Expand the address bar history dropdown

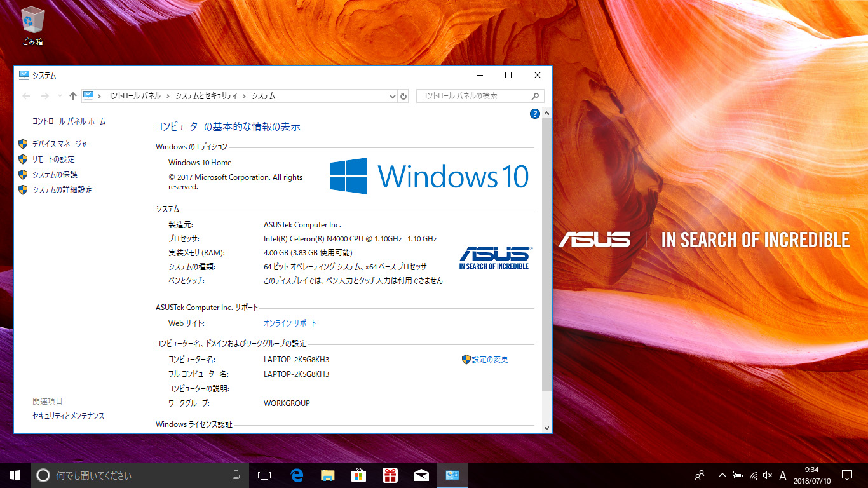[x=392, y=96]
